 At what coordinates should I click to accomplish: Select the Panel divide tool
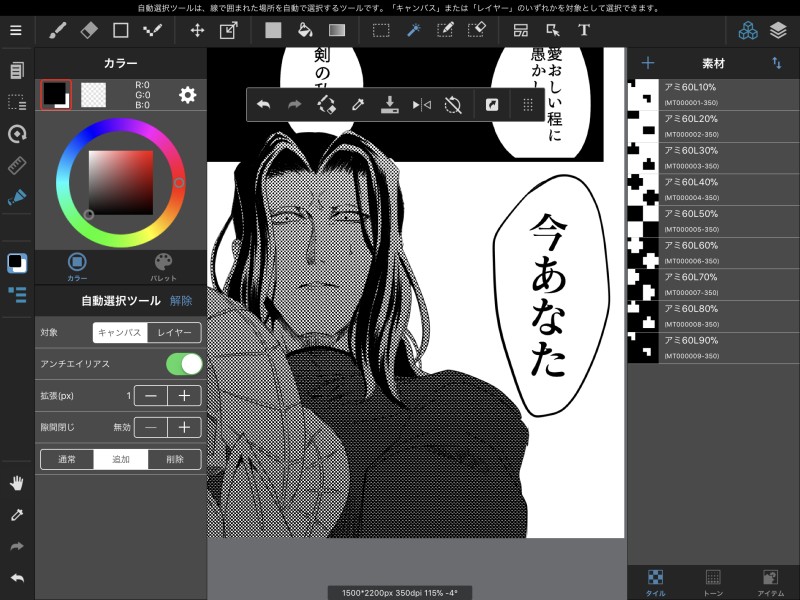point(520,31)
